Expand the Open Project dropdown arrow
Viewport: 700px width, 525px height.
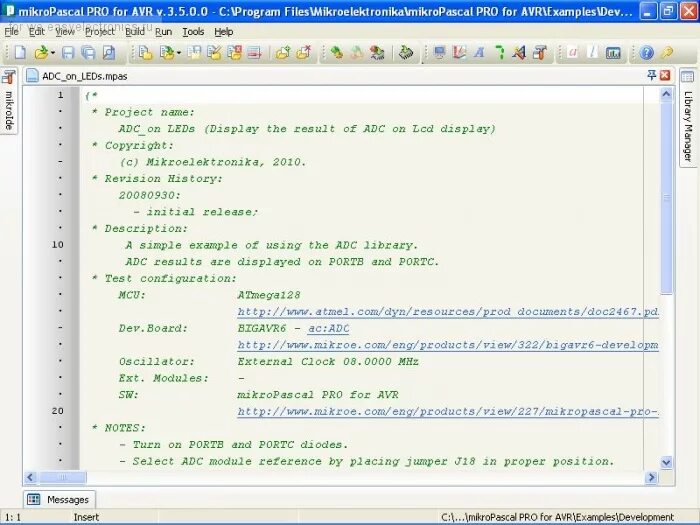click(179, 53)
